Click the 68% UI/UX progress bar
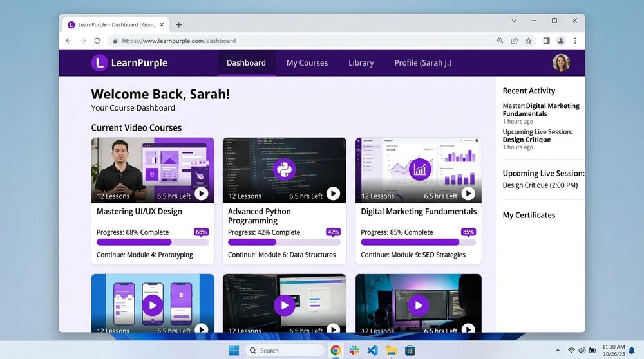Screen dimensions: 644x359 tap(153, 242)
